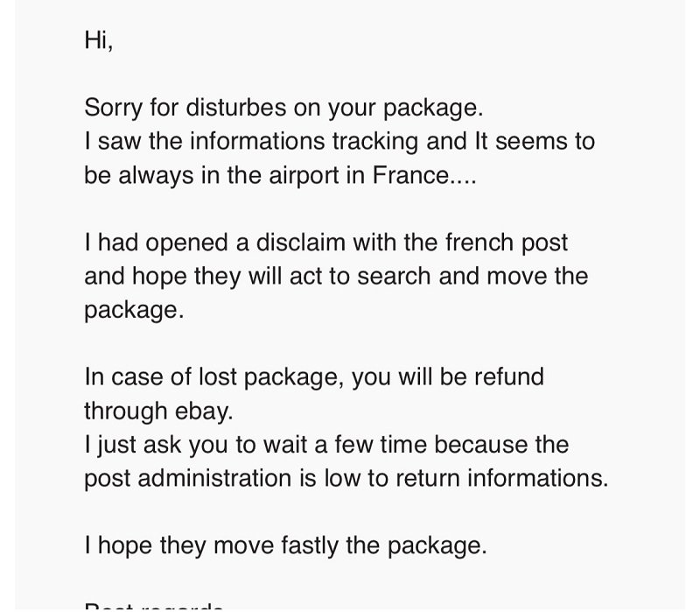Click the word "tracking" in the message
Screen dimensions: 700x612
375,142
